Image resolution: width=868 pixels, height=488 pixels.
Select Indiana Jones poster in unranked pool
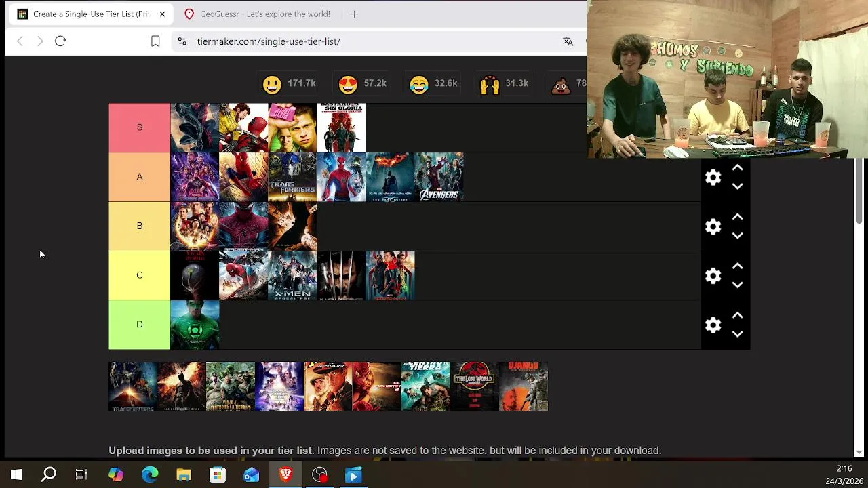[328, 386]
